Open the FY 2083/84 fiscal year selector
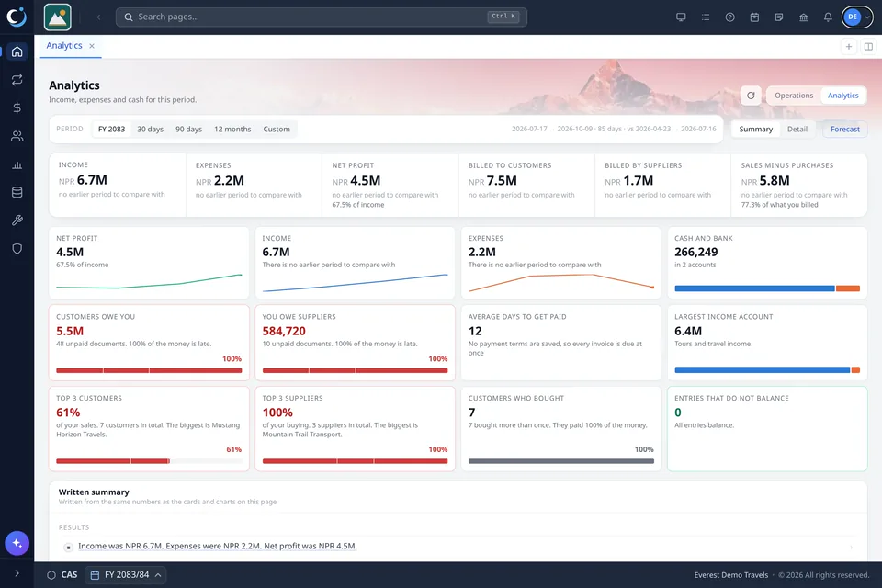Screen dimensions: 882x588 (x=126, y=575)
